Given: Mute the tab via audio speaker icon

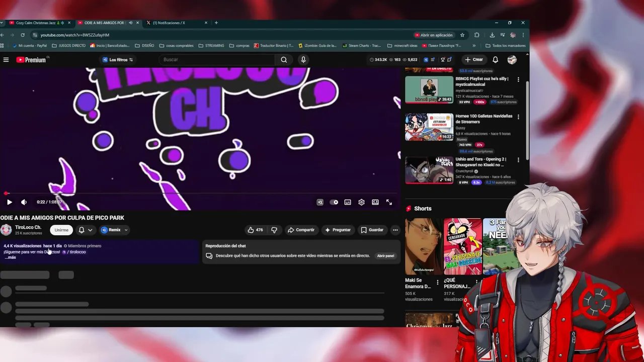Looking at the screenshot, I should coord(130,23).
